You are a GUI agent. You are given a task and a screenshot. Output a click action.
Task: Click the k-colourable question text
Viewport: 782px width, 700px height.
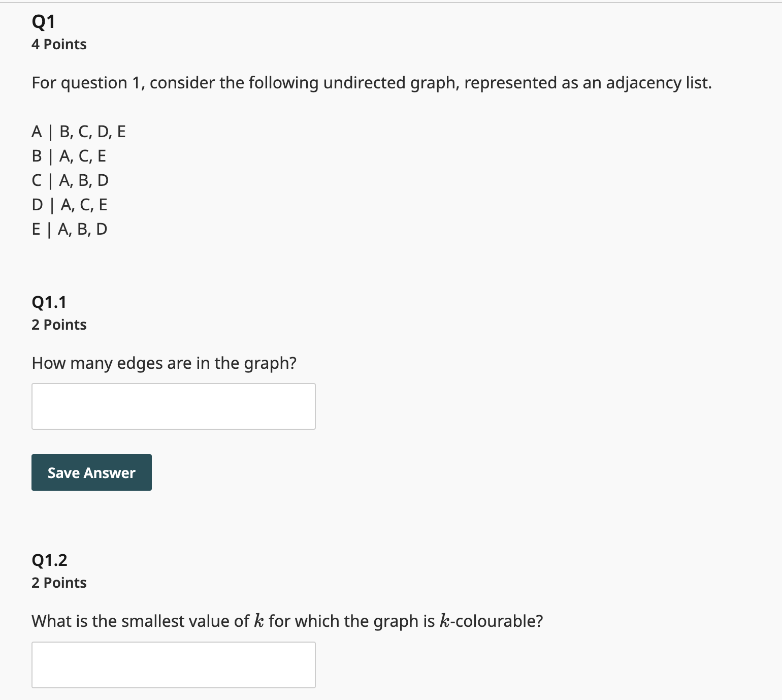point(287,620)
